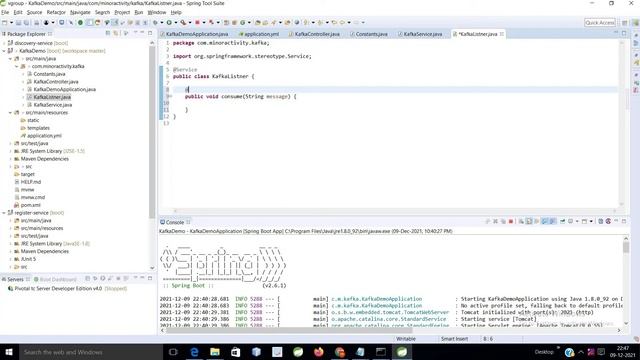This screenshot has width=640, height=360.
Task: Open the Window menu
Action: (157, 12)
